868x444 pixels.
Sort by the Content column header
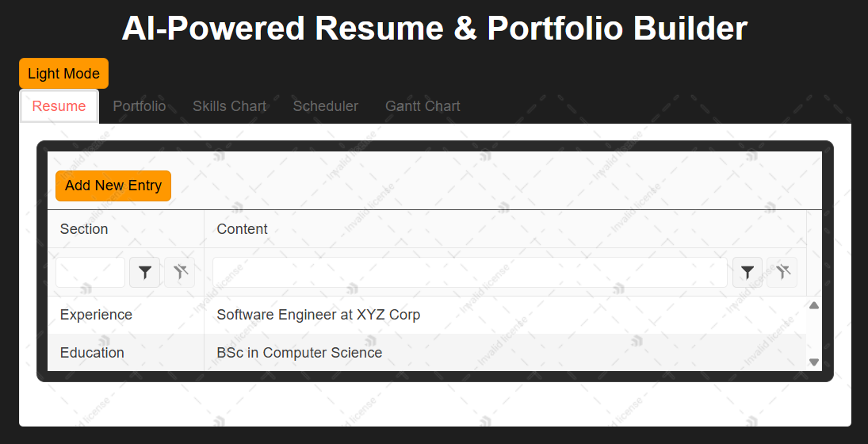tap(505, 229)
